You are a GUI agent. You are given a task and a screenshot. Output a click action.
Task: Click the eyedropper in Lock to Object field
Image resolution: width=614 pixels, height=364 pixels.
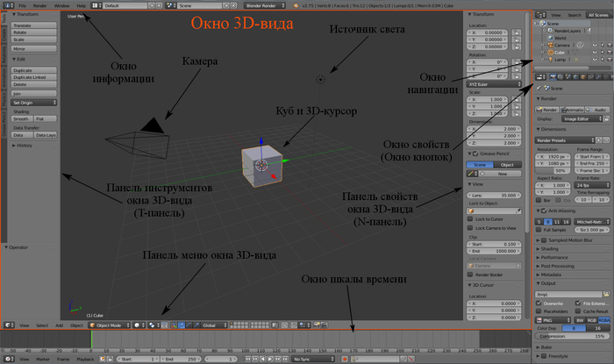click(x=518, y=211)
